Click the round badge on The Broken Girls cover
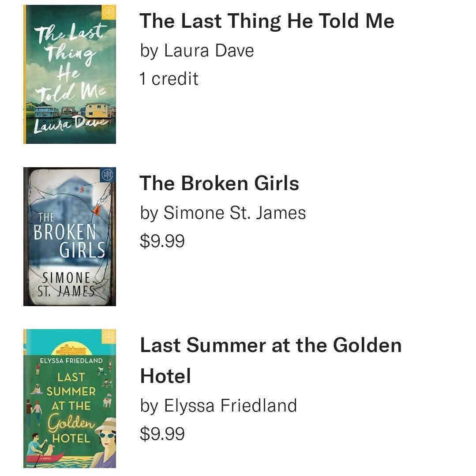The image size is (476, 476). 108,175
